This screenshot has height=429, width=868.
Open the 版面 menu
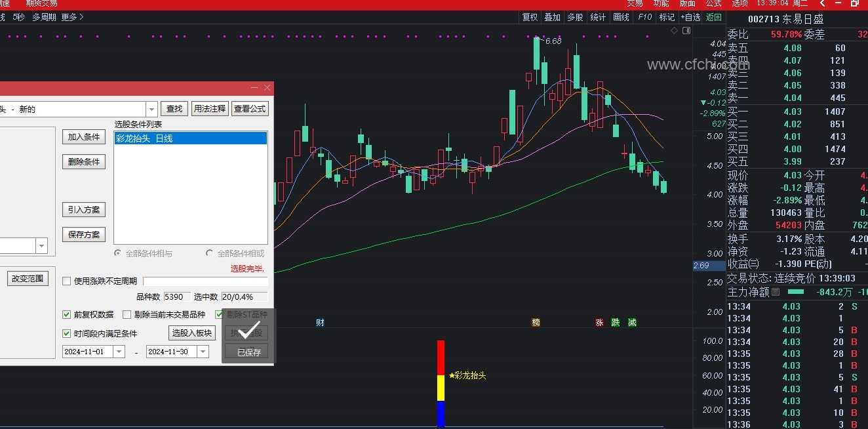[687, 4]
